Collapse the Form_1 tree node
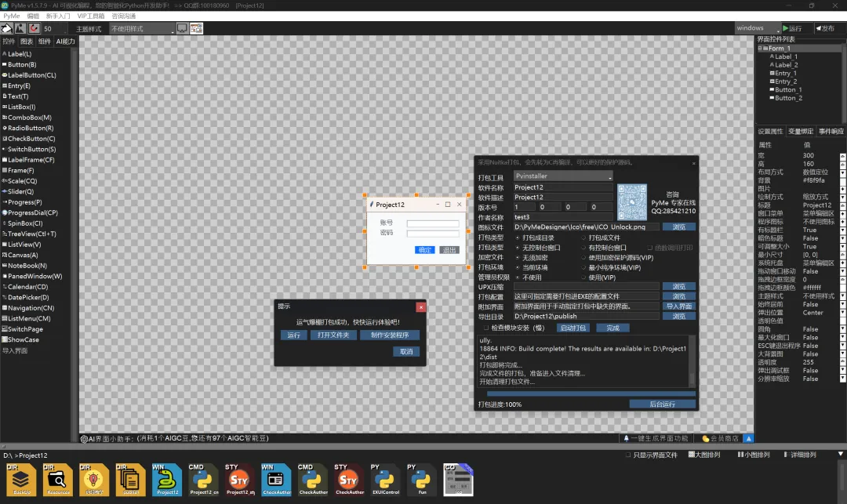This screenshot has height=504, width=847. pyautogui.click(x=760, y=48)
